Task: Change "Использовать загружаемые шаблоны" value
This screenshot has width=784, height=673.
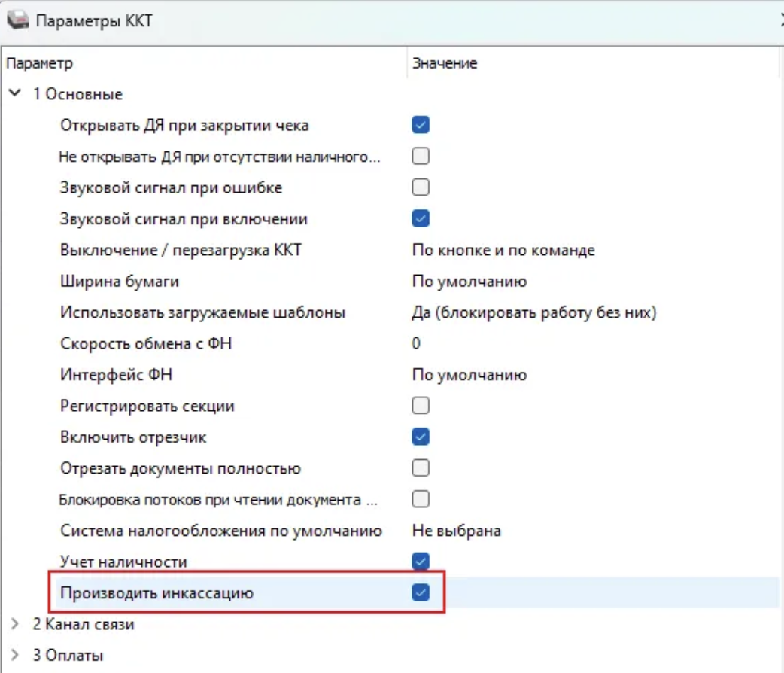Action: 534,312
